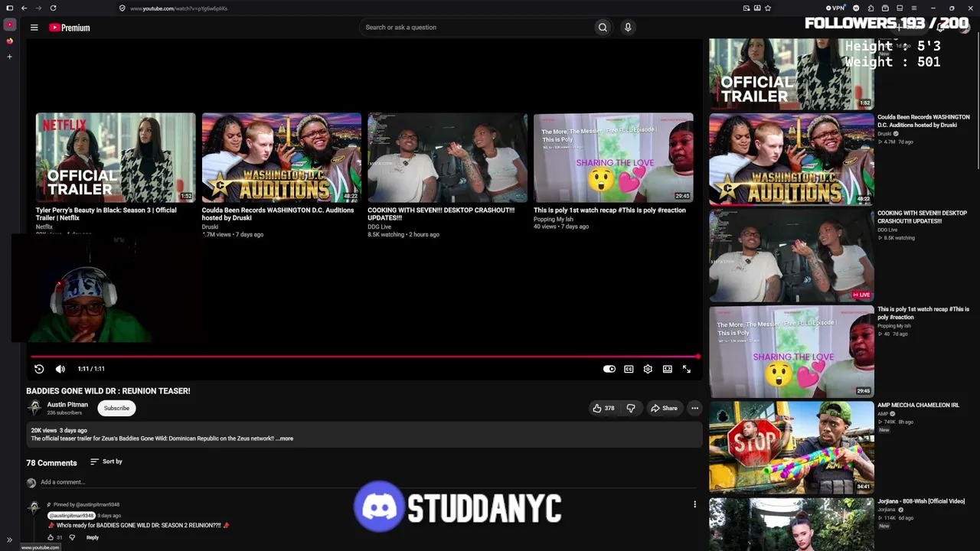Open the browser VPN control

point(836,8)
